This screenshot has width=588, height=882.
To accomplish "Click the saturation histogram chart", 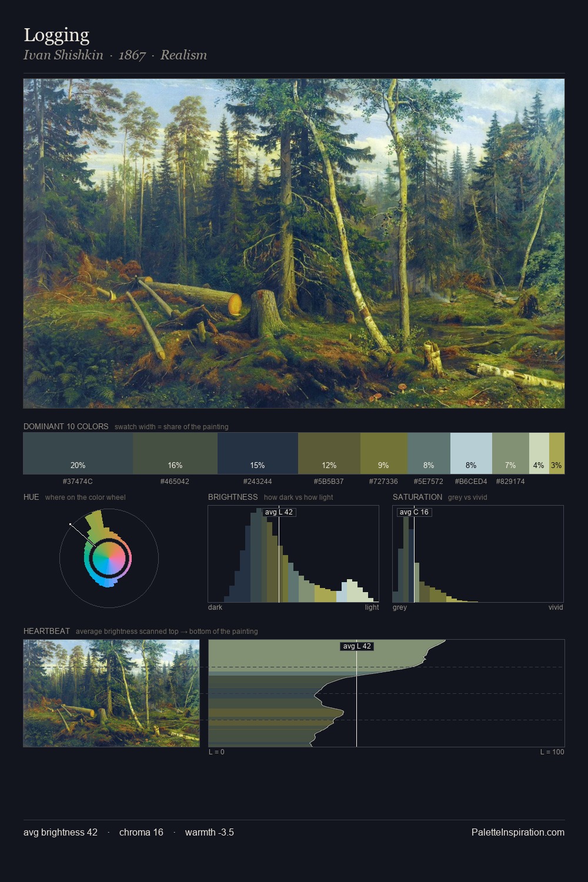I will [478, 554].
